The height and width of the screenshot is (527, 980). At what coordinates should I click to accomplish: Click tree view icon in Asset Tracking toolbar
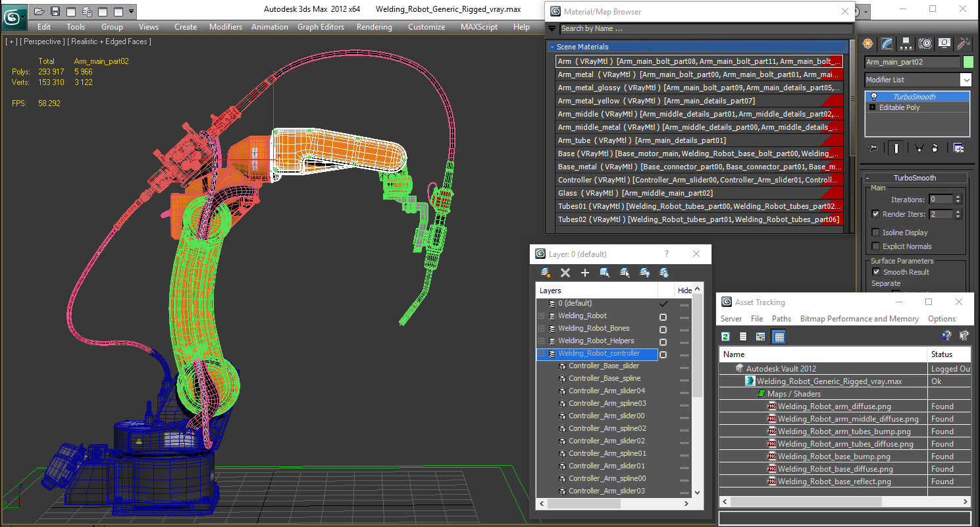(x=760, y=337)
